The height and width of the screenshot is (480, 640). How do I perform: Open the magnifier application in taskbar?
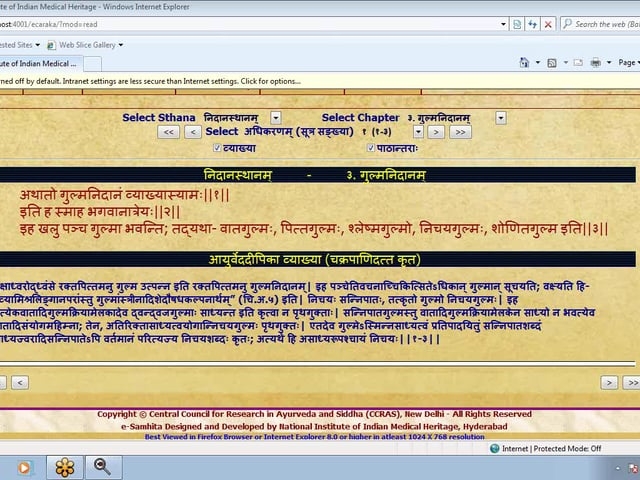click(x=103, y=467)
